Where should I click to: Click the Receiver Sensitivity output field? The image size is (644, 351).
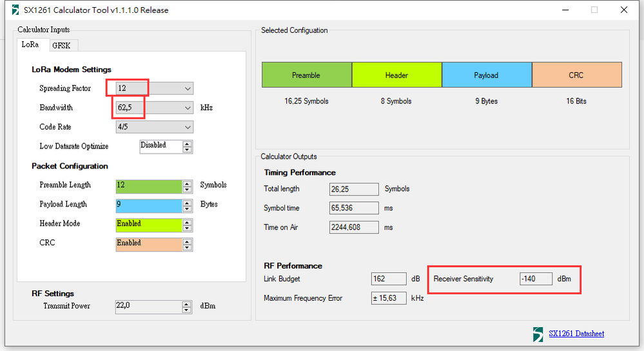[x=536, y=279]
